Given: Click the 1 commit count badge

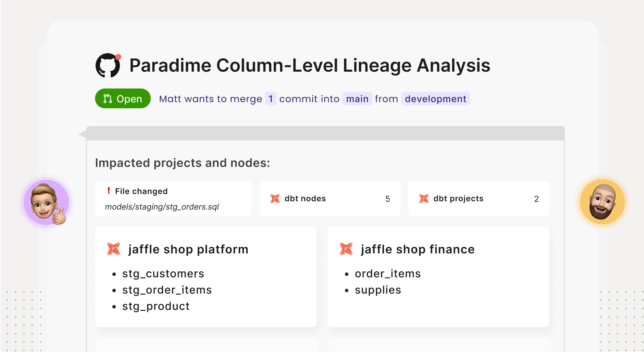Looking at the screenshot, I should pyautogui.click(x=270, y=99).
